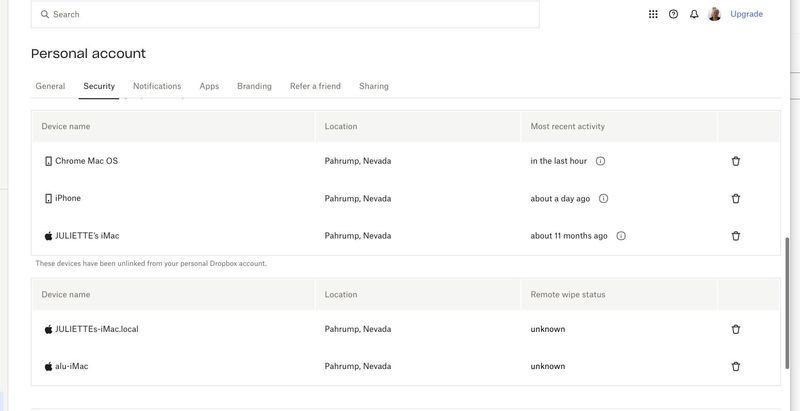The image size is (800, 411).
Task: Remove the iPhone device with trash icon
Action: pos(736,198)
